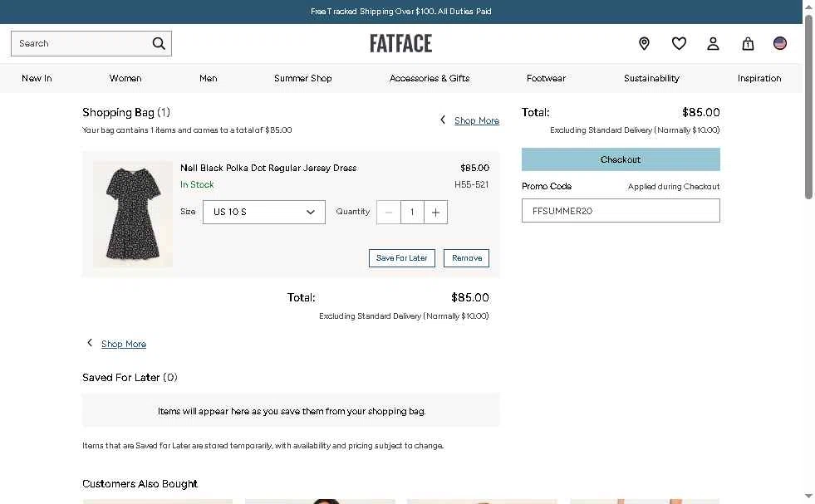Follow the top Shop More link
Screen dimensions: 815x504
477,120
